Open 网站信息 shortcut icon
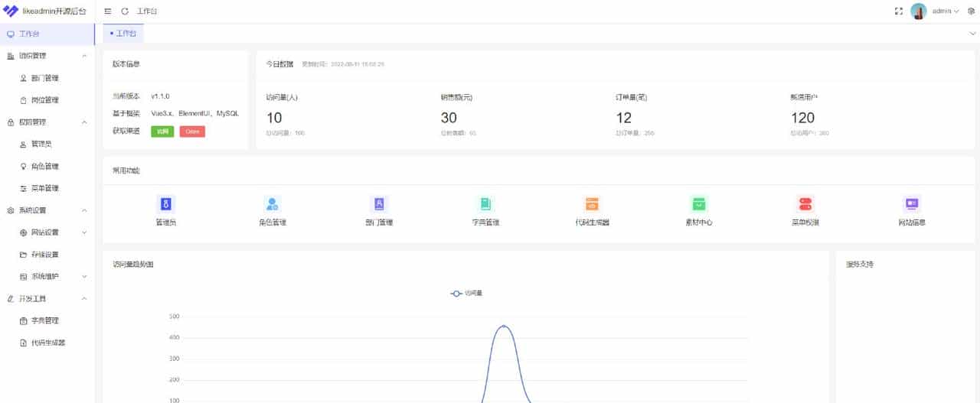The height and width of the screenshot is (403, 980). click(912, 204)
